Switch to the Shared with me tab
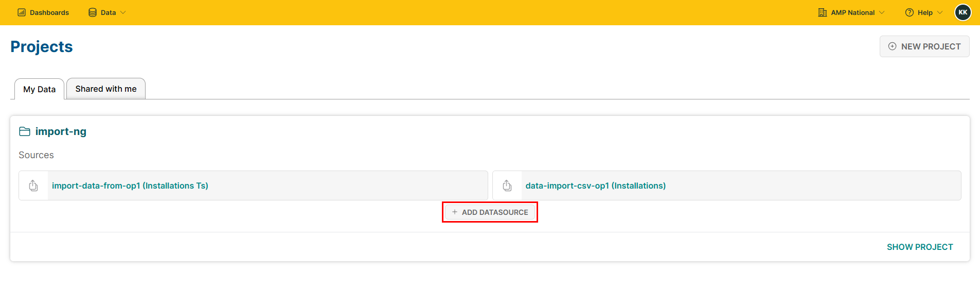980x287 pixels. tap(106, 89)
